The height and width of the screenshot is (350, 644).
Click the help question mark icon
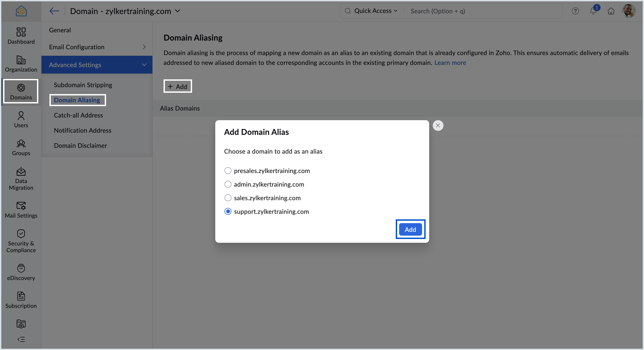point(575,11)
